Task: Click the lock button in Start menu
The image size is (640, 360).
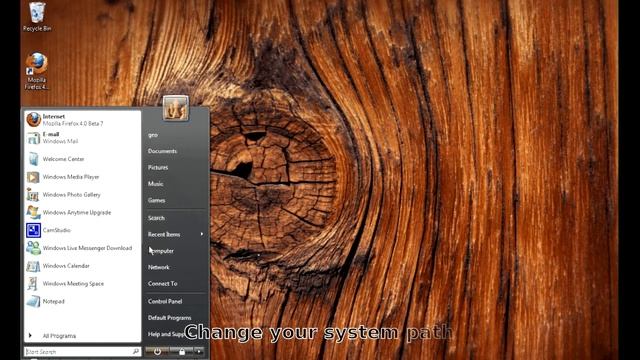Action: pos(182,351)
